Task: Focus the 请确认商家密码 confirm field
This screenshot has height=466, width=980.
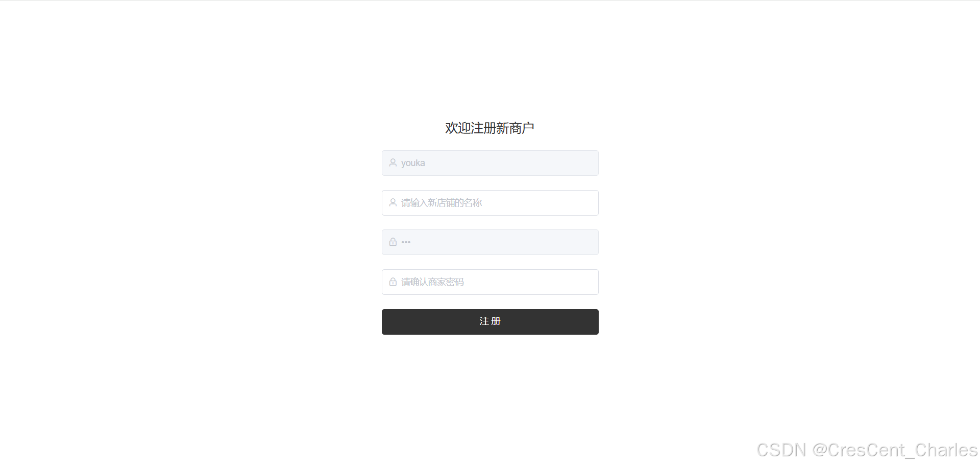Action: tap(490, 282)
